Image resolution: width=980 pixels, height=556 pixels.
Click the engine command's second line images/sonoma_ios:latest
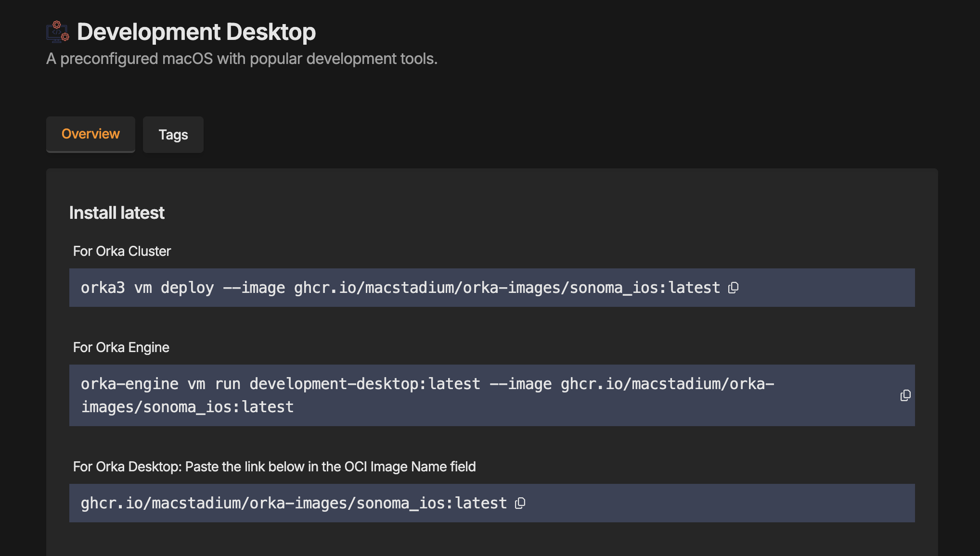(x=187, y=407)
